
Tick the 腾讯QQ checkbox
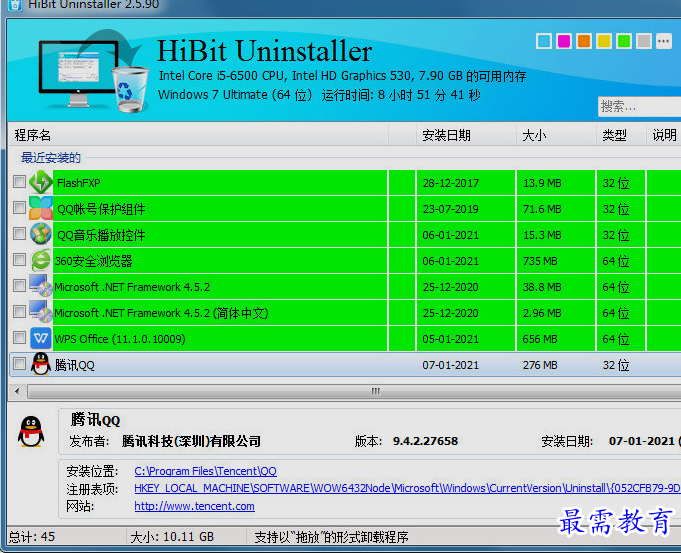tap(19, 363)
